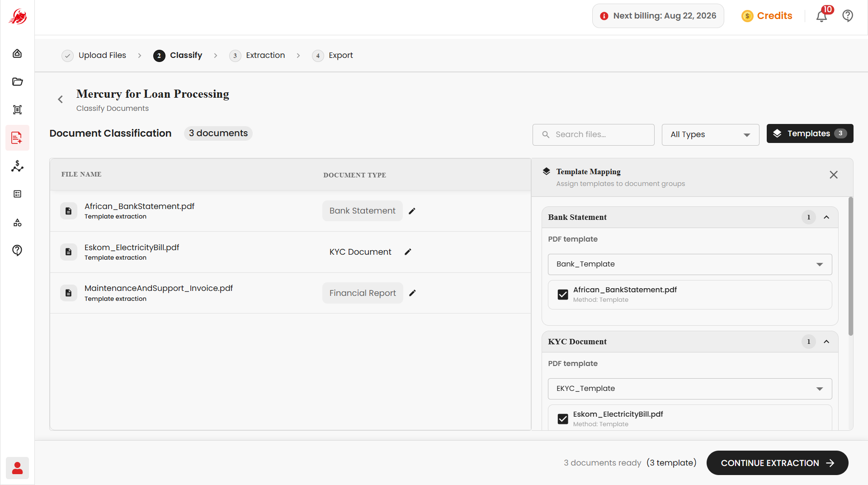Edit document type for African_BankStatement.pdf

click(412, 211)
